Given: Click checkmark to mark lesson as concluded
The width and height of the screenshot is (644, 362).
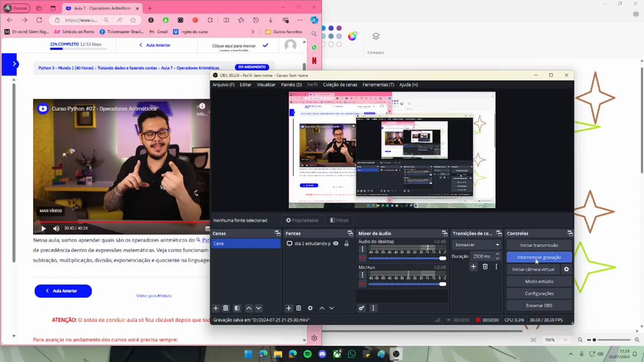Looking at the screenshot, I should (265, 46).
